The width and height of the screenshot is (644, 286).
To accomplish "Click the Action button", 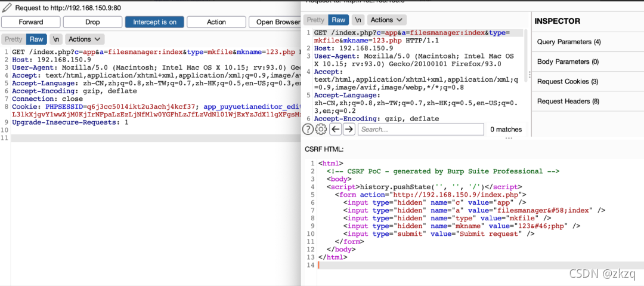I will pos(216,22).
